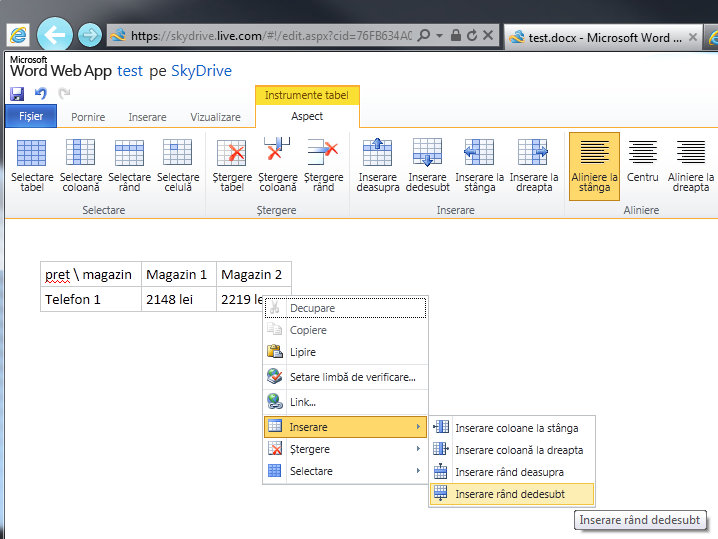The width and height of the screenshot is (718, 539).
Task: Choose Link... from the context menu
Action: point(345,402)
